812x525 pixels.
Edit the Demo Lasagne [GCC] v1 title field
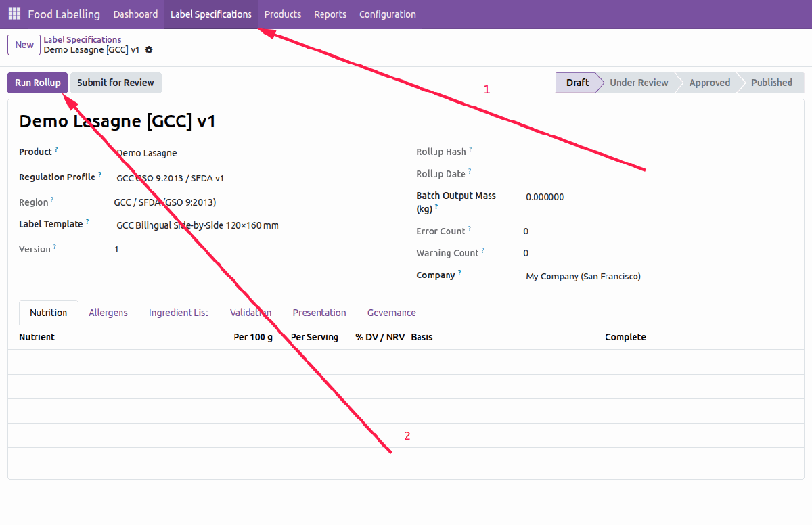click(x=117, y=121)
